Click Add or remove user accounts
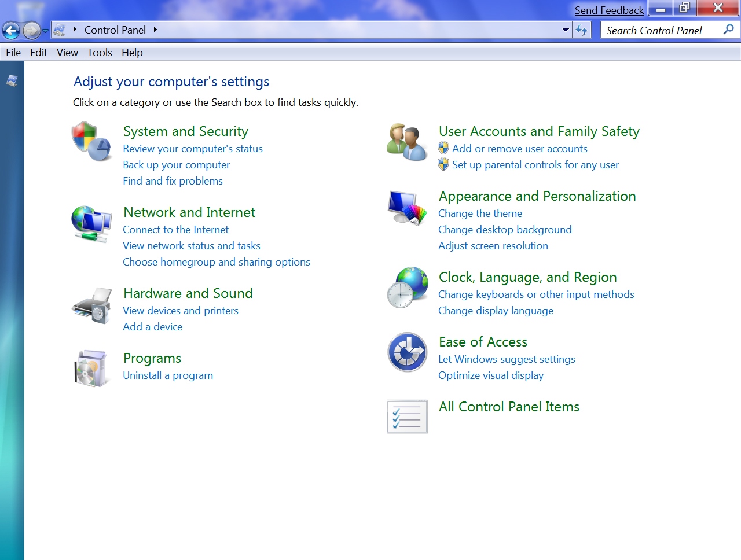The height and width of the screenshot is (560, 741). pyautogui.click(x=520, y=149)
